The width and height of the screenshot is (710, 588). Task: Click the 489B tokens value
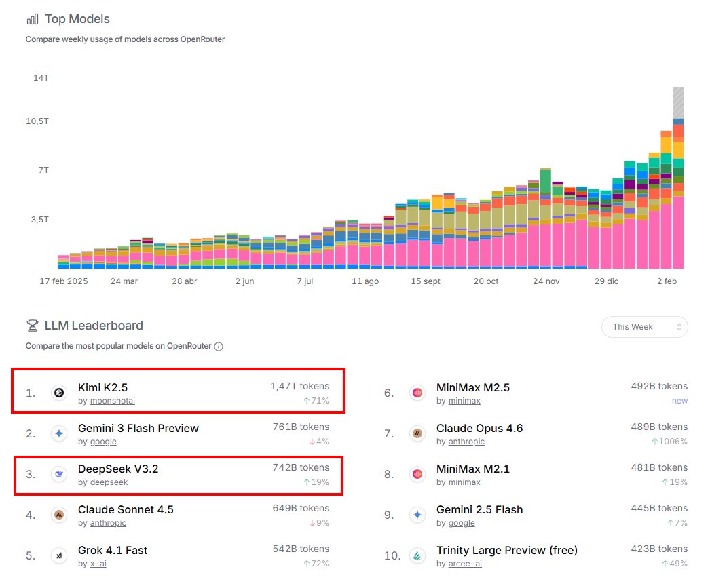pos(659,427)
